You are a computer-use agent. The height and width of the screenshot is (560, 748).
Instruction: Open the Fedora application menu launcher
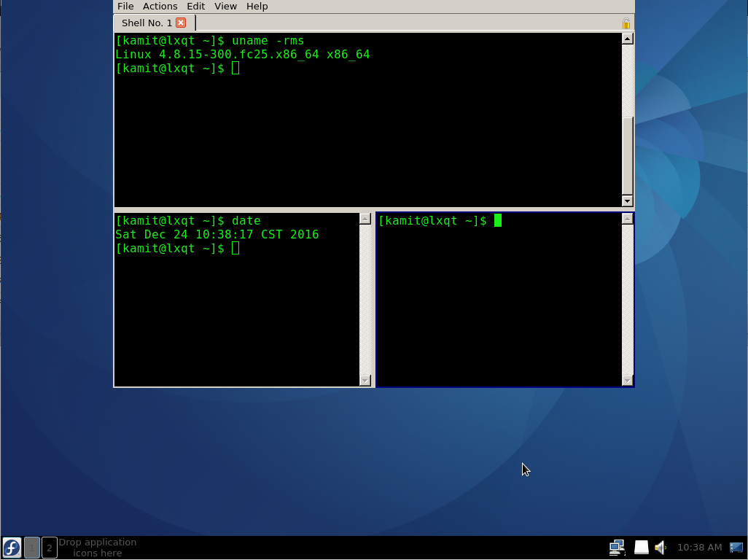[12, 547]
